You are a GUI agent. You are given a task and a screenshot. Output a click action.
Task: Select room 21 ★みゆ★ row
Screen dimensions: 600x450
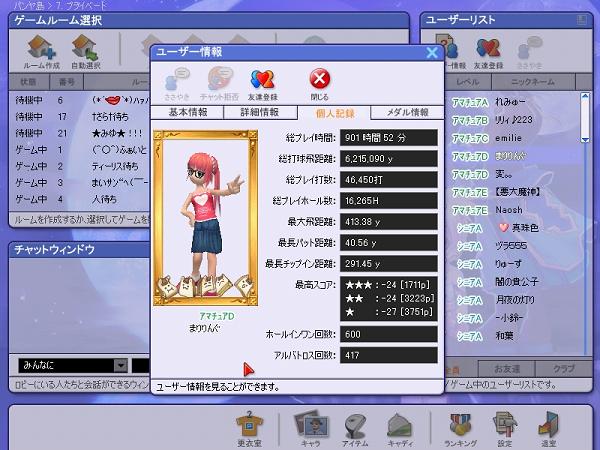click(x=80, y=133)
